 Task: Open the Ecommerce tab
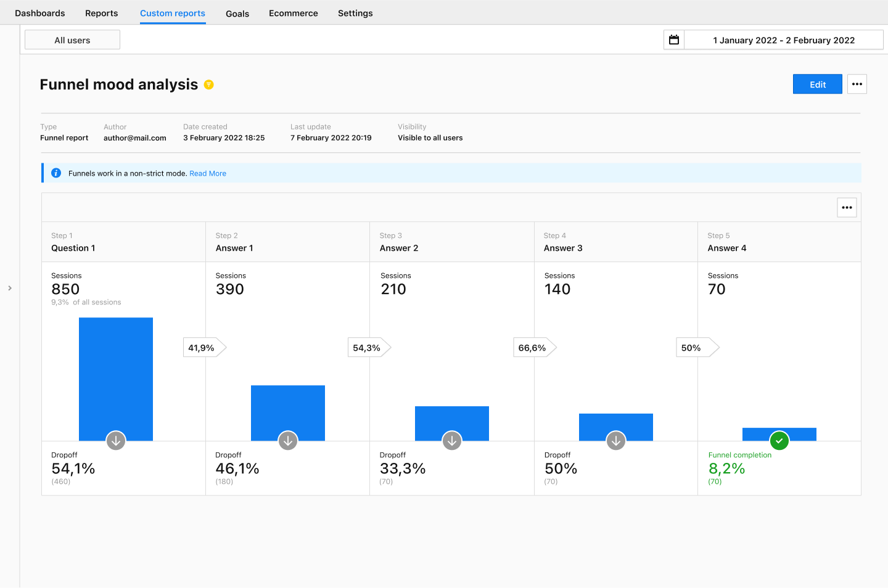point(294,13)
